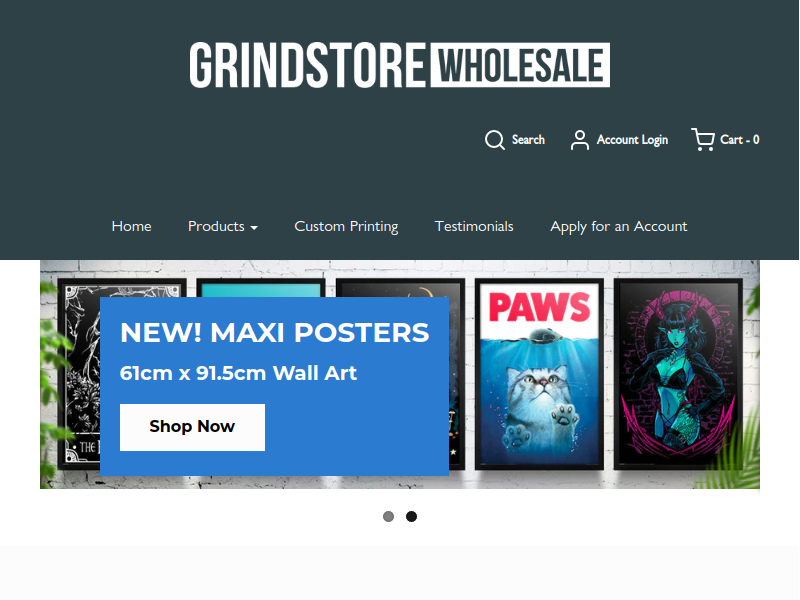Open the Testimonials menu item
Image resolution: width=800 pixels, height=600 pixels.
[474, 226]
